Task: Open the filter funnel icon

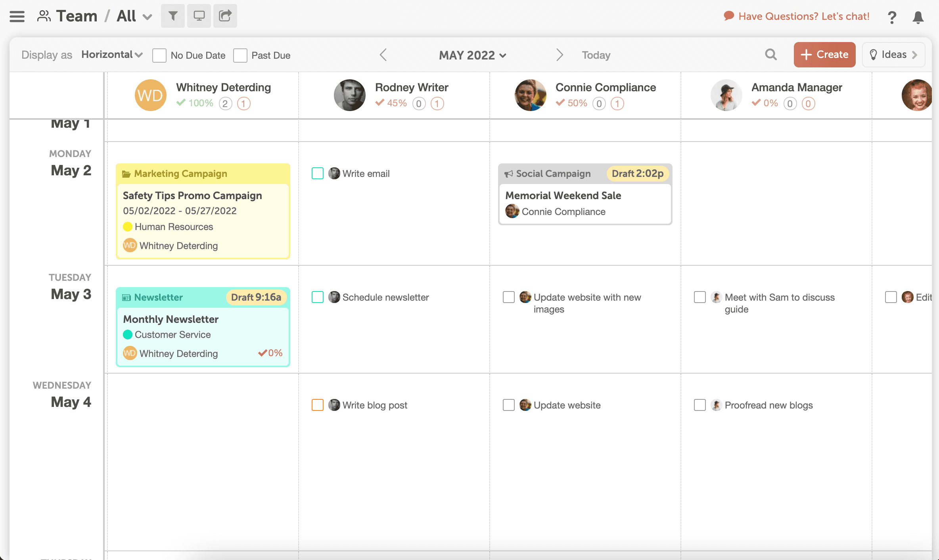Action: 173,16
